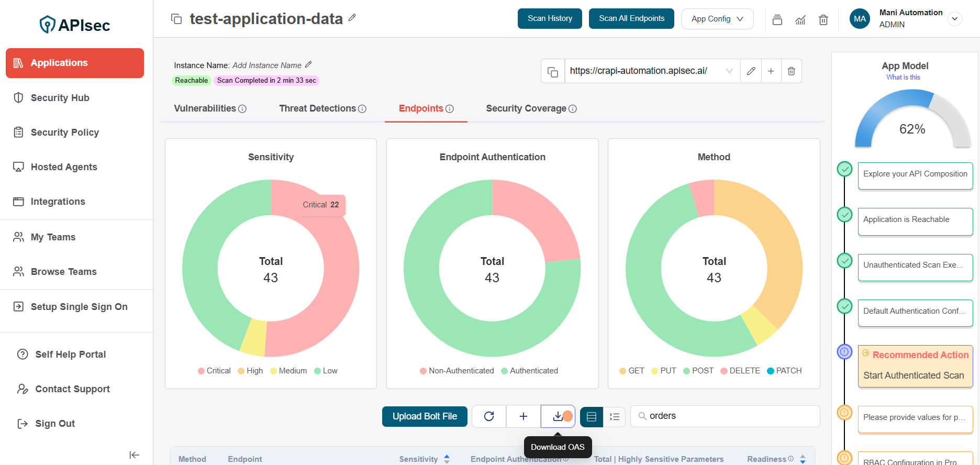980x465 pixels.
Task: Collapse the left sidebar with the arrow icon
Action: click(134, 455)
